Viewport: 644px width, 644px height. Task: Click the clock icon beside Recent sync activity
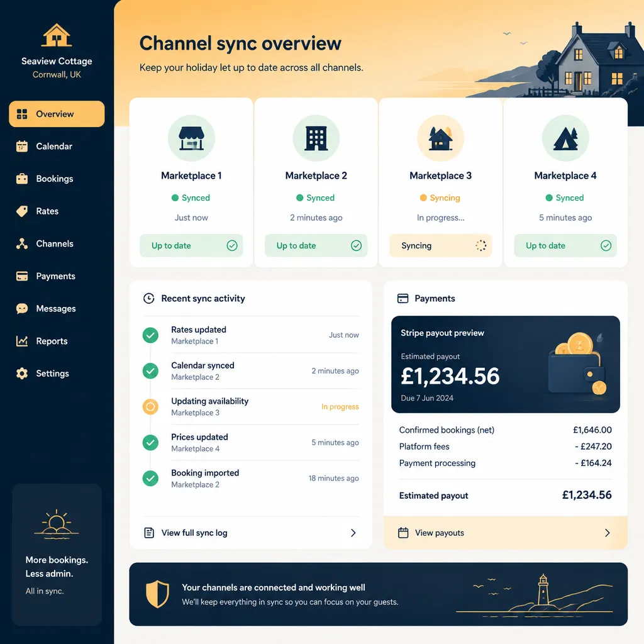coord(148,298)
